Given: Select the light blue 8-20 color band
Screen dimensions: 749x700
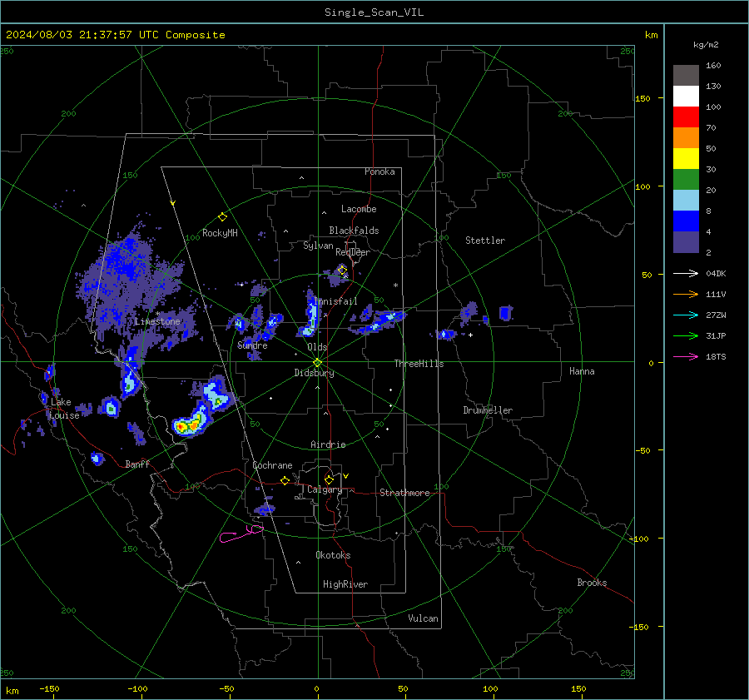Looking at the screenshot, I should 686,201.
